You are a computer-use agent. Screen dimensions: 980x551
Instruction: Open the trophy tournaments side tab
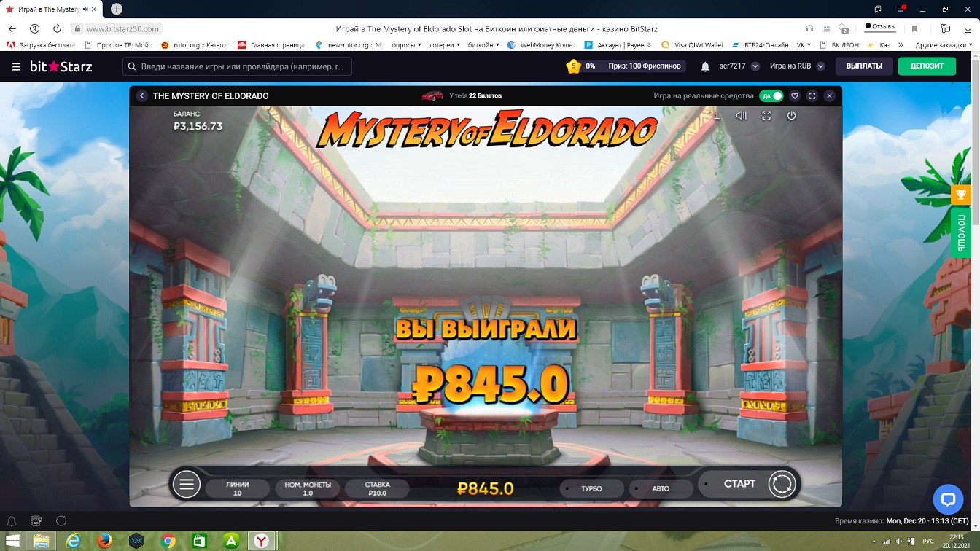coord(960,195)
